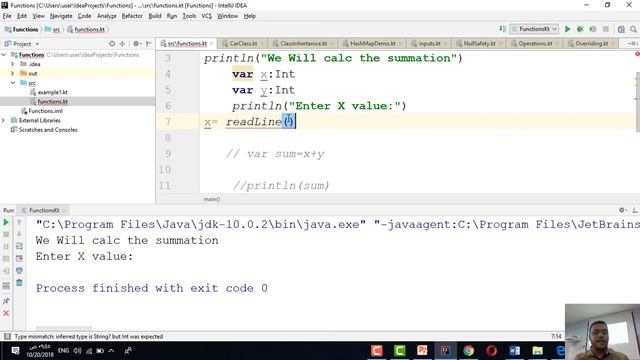Click the Stop icon in the Run panel sidebar
The image size is (640, 360).
6,235
